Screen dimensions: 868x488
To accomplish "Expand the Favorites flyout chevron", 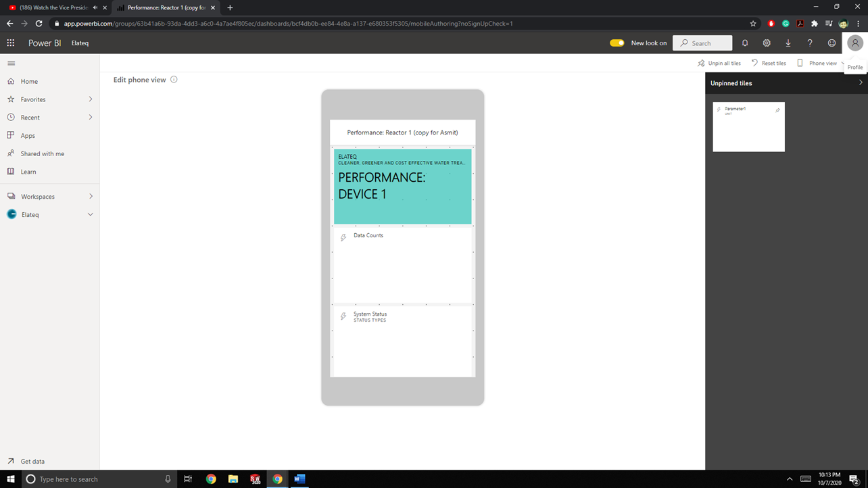I will [91, 99].
